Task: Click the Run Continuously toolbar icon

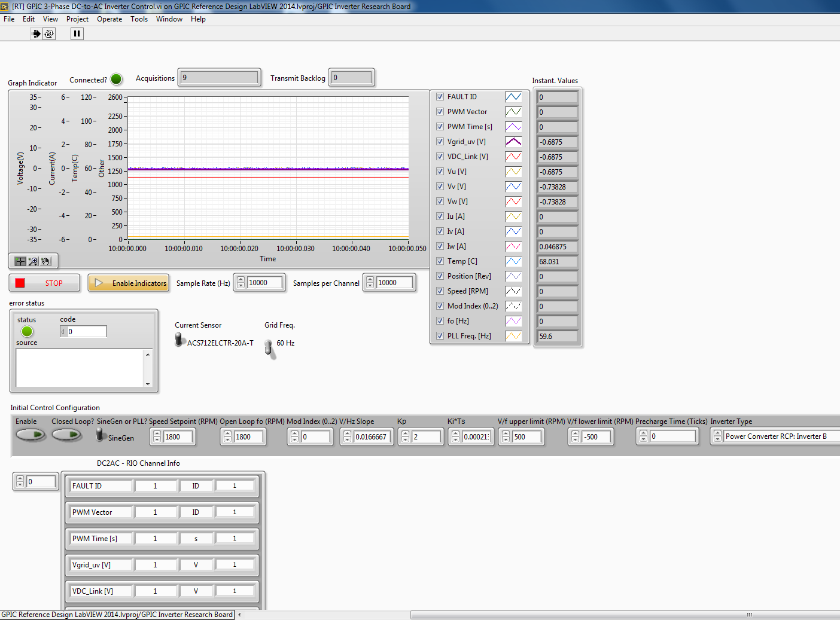Action: (49, 33)
